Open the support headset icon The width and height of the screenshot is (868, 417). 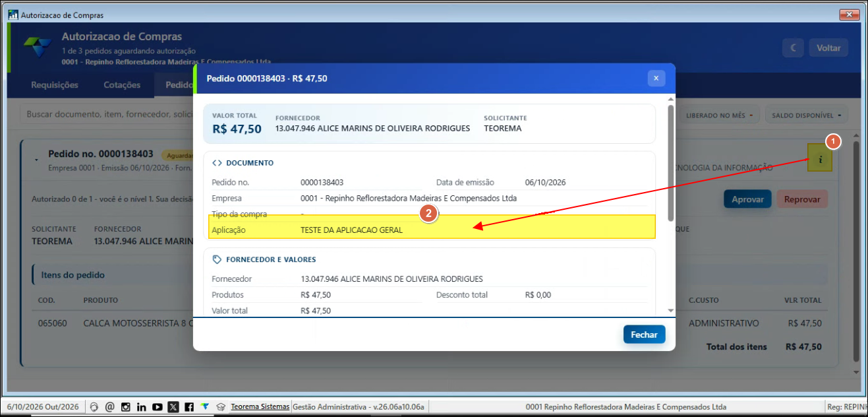(x=94, y=407)
